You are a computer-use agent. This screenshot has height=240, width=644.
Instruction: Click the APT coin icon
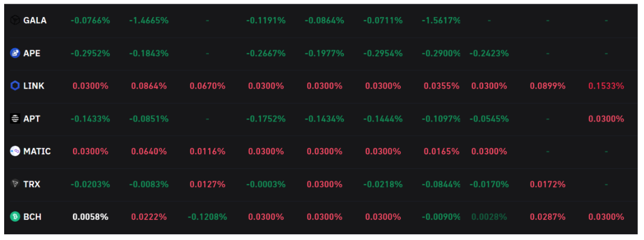point(15,118)
